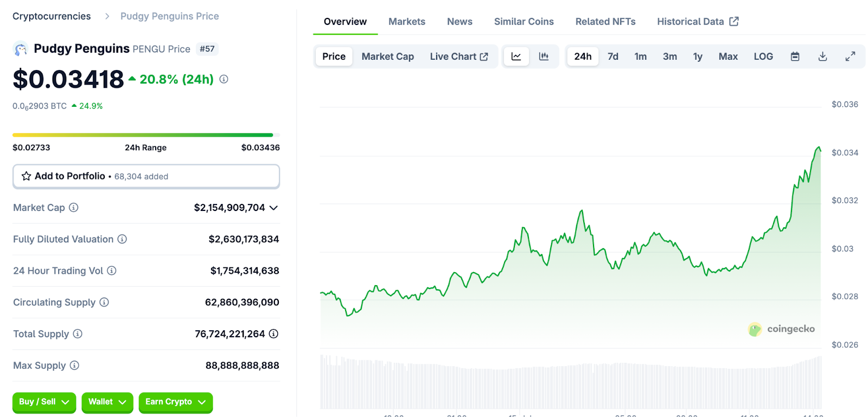The height and width of the screenshot is (417, 868).
Task: Toggle LOG scale on the chart
Action: click(763, 56)
